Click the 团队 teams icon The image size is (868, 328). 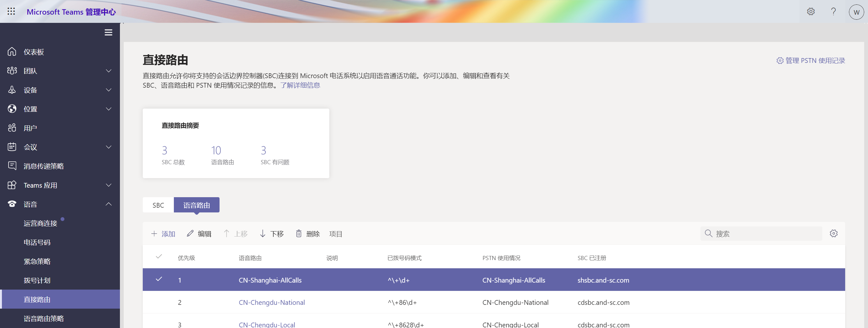tap(12, 71)
